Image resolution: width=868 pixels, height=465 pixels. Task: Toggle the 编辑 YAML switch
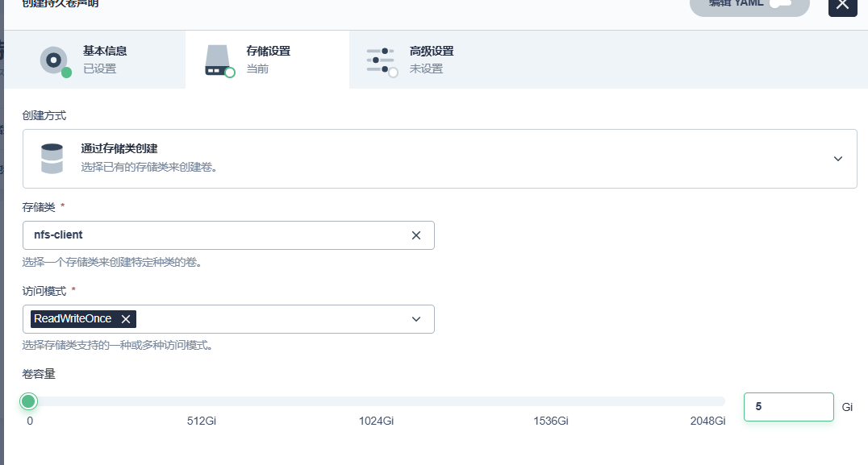click(780, 3)
